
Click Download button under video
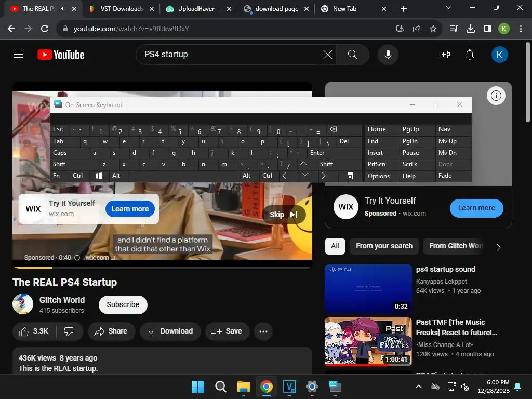point(170,331)
